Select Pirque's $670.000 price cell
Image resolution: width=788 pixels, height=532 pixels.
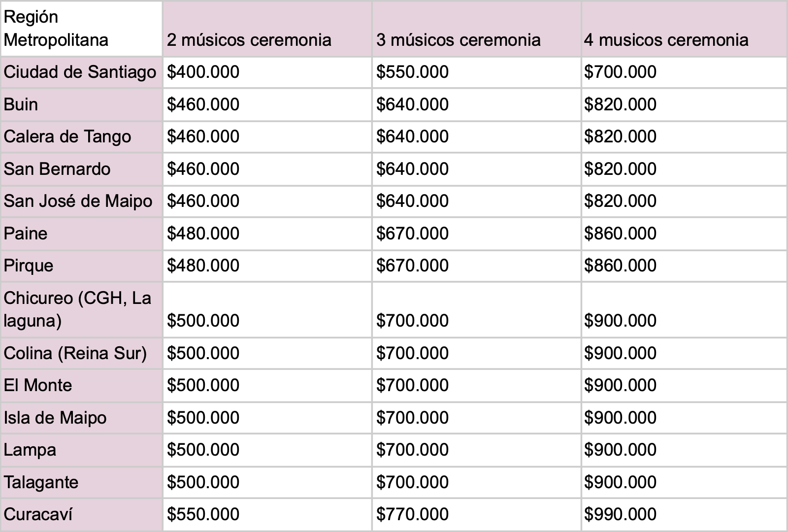click(476, 266)
